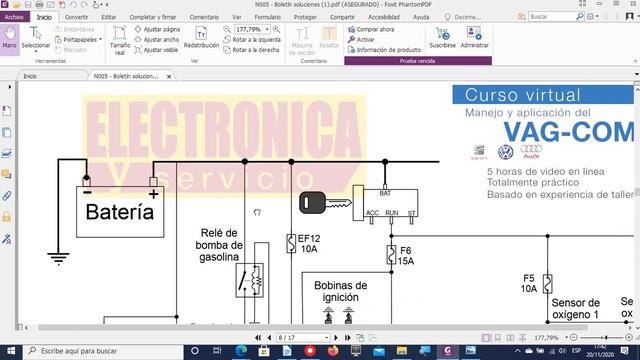Open the Security lock panel
The width and height of the screenshot is (640, 360).
tap(7, 217)
